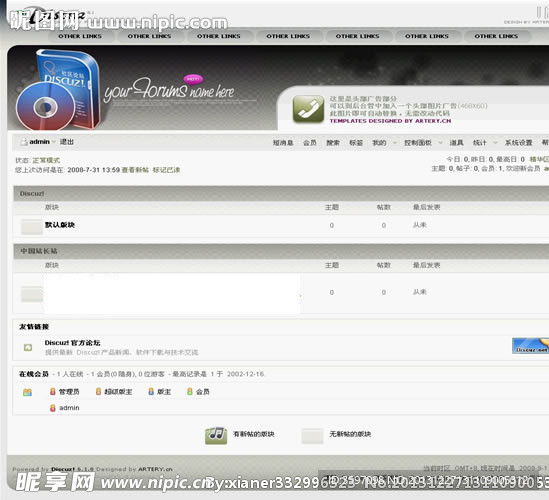The width and height of the screenshot is (549, 500).
Task: Expand the 我的 menu arrow
Action: pyautogui.click(x=395, y=143)
